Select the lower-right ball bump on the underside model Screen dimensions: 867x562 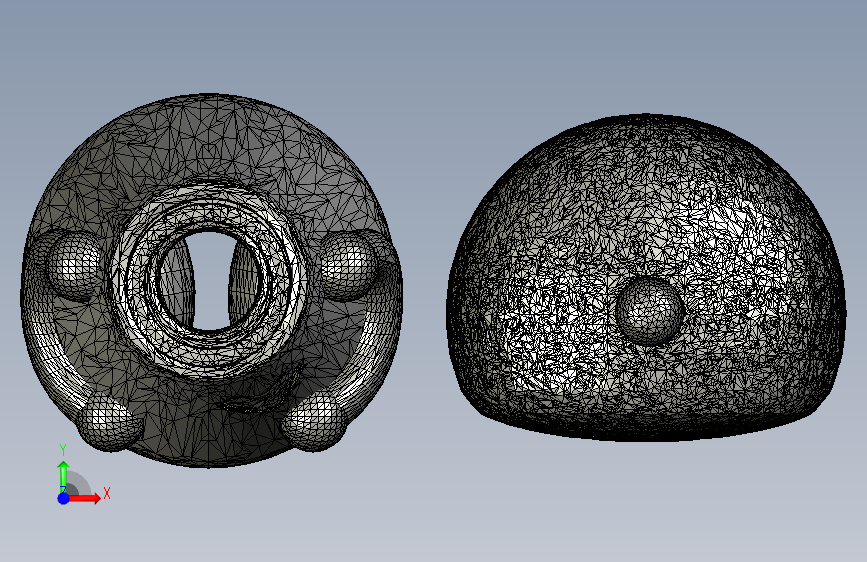(x=314, y=422)
